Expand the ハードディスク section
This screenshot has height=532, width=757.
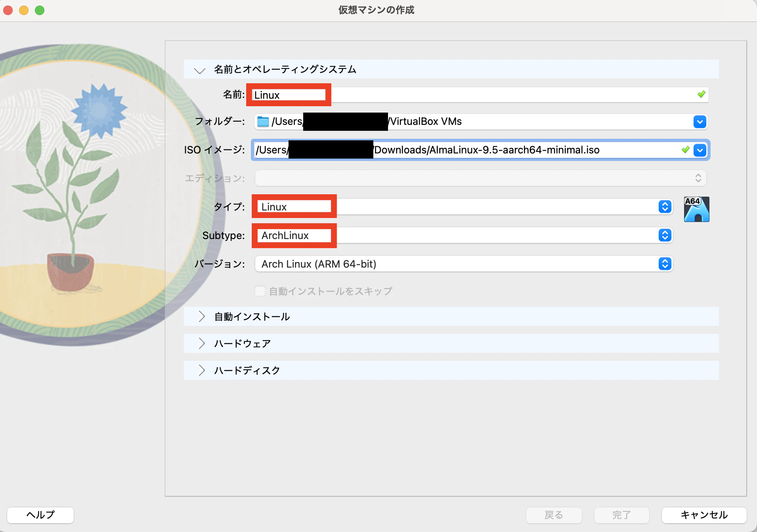coord(201,370)
